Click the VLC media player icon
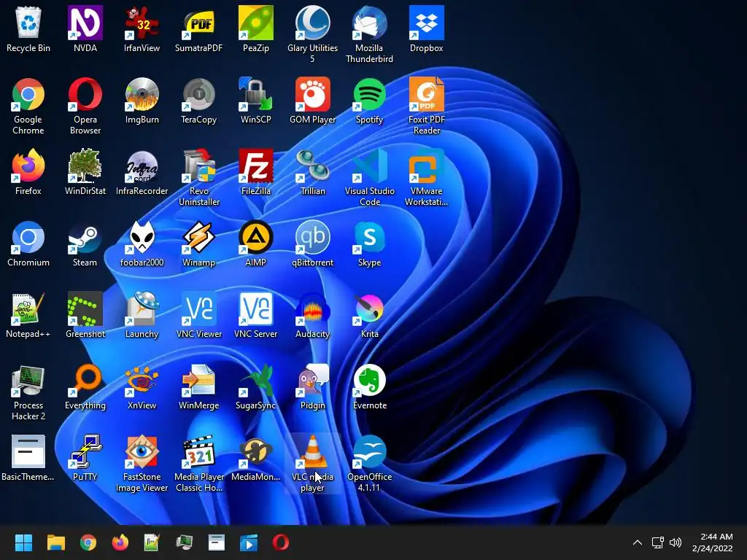The height and width of the screenshot is (560, 747). [x=312, y=451]
